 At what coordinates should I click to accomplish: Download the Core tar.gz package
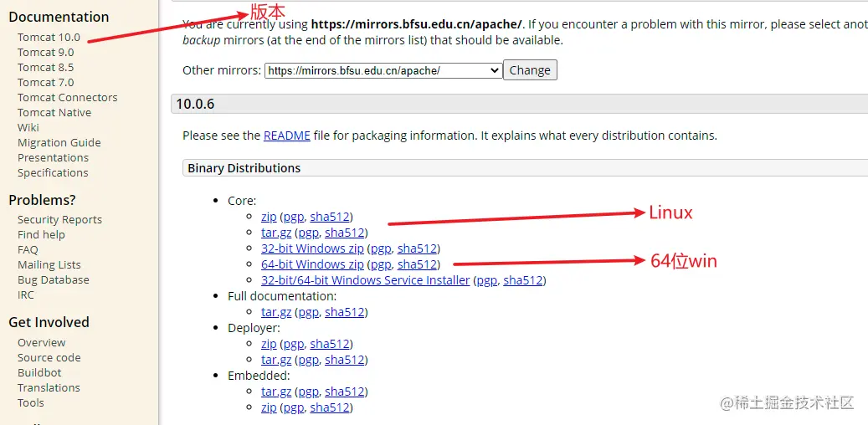tap(275, 233)
